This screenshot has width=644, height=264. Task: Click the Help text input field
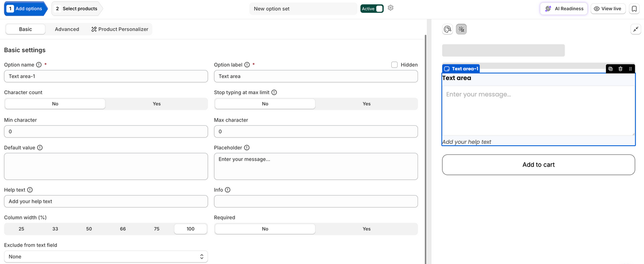(x=106, y=201)
